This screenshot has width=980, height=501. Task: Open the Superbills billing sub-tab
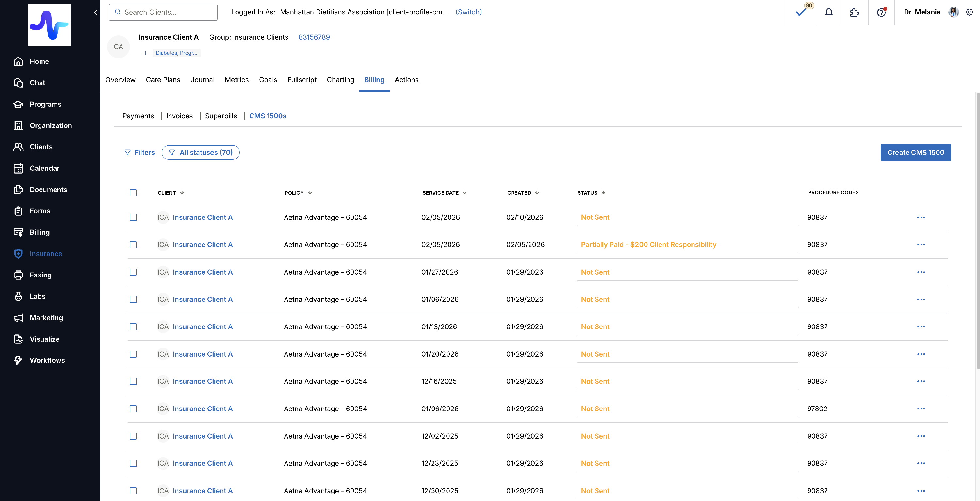[220, 116]
